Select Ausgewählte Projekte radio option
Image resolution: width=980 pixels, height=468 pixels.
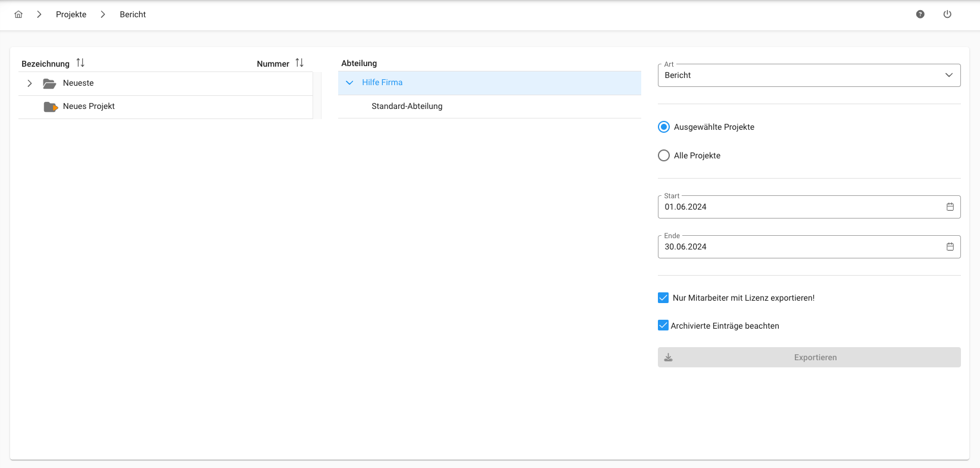coord(664,127)
